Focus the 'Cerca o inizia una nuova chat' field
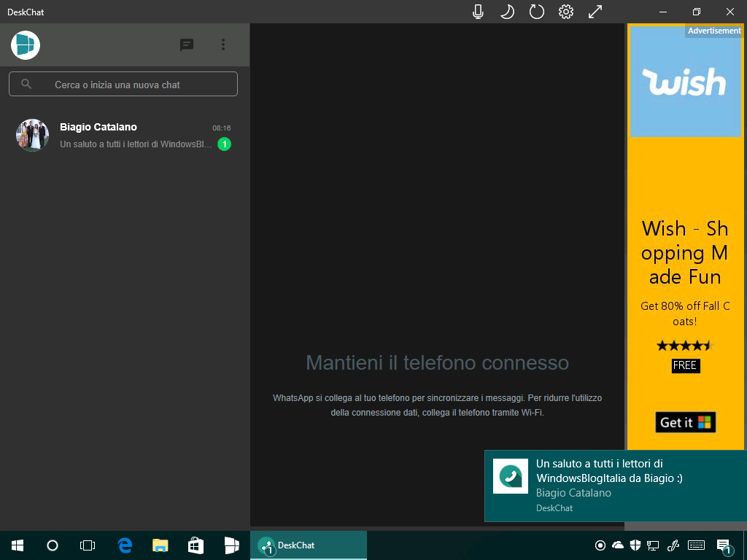747x560 pixels. click(123, 84)
